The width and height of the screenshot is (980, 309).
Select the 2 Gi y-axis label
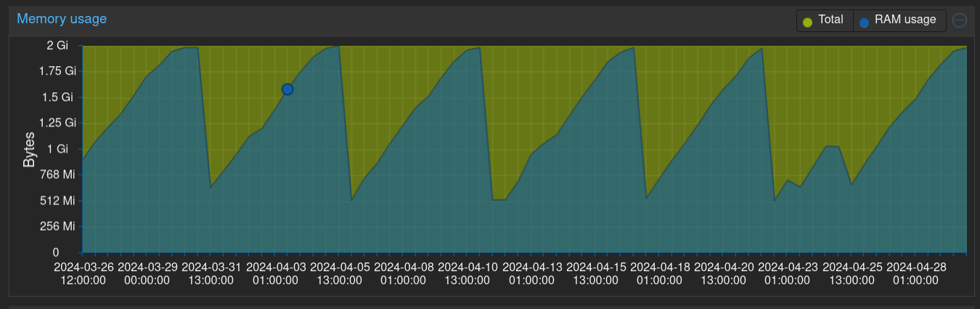(x=57, y=46)
